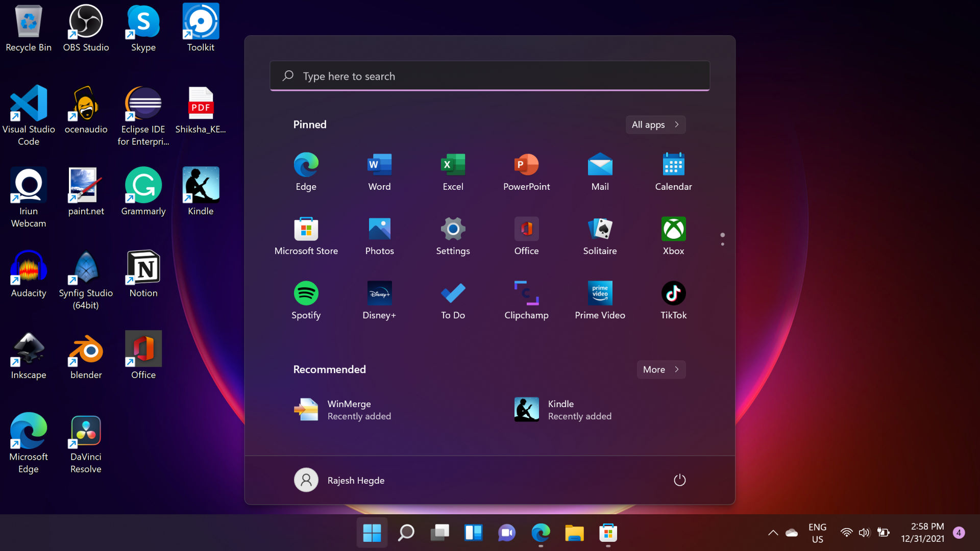Select DaVinci Resolve desktop shortcut
980x551 pixels.
(x=86, y=443)
